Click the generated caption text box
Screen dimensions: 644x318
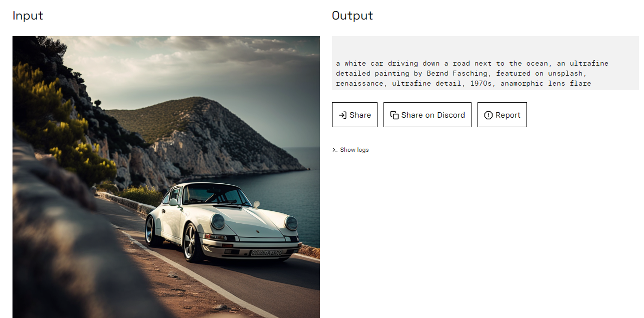(x=485, y=63)
